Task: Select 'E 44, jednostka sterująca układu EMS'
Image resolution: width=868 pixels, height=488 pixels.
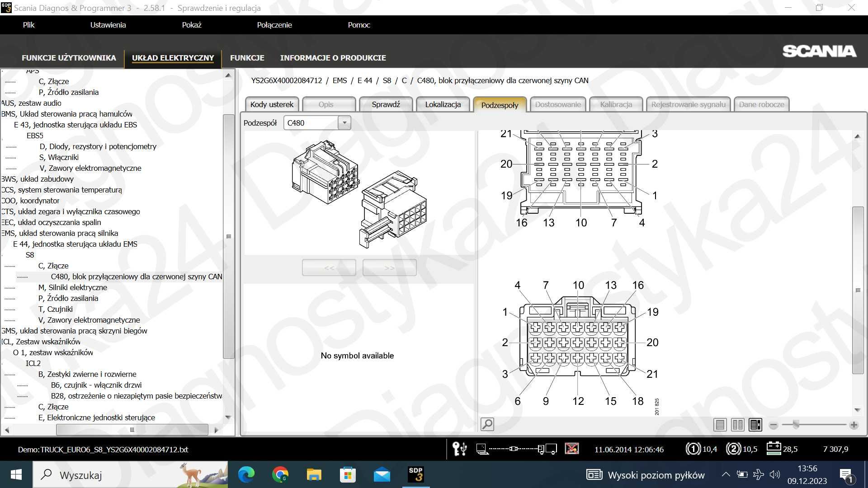Action: point(75,244)
